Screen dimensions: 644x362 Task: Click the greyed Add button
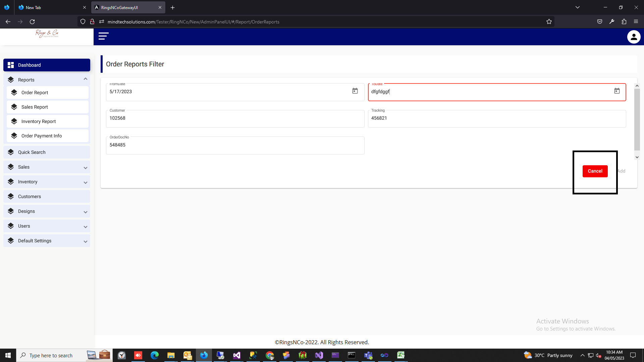pyautogui.click(x=622, y=171)
